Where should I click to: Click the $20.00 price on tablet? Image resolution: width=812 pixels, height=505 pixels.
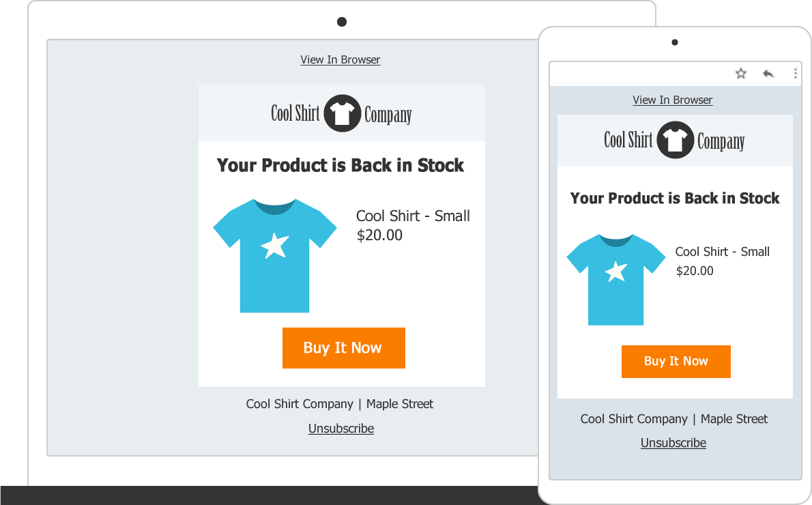coord(695,271)
